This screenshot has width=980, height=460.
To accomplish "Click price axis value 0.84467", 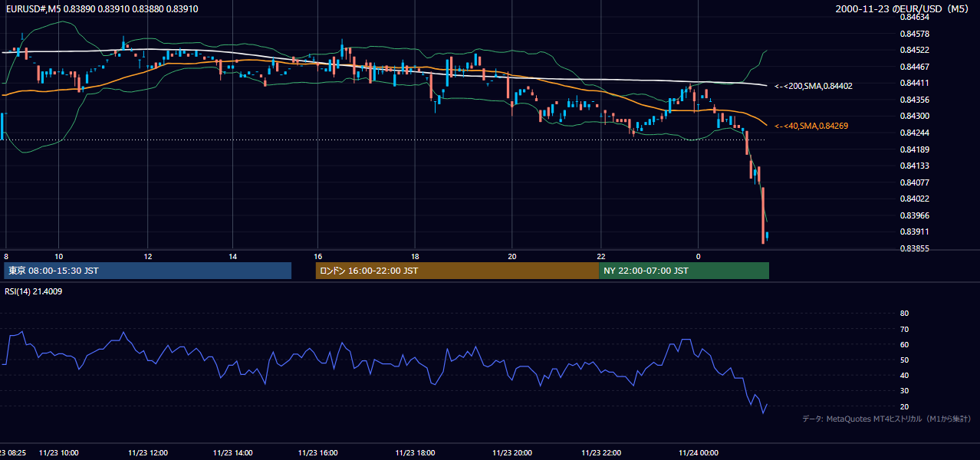I will click(x=914, y=67).
